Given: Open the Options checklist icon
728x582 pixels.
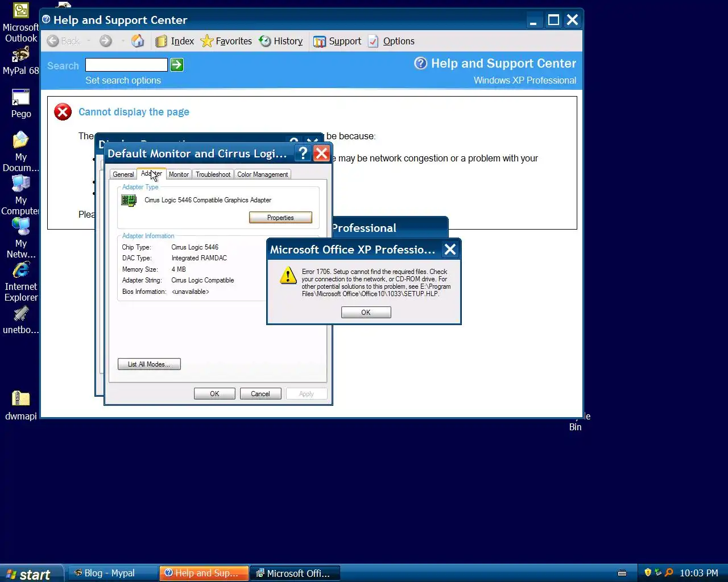Looking at the screenshot, I should pyautogui.click(x=373, y=41).
